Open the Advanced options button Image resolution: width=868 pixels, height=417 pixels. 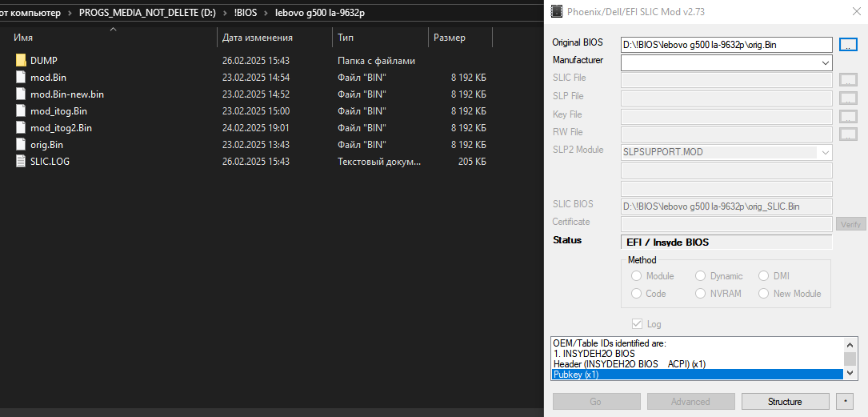tap(691, 402)
